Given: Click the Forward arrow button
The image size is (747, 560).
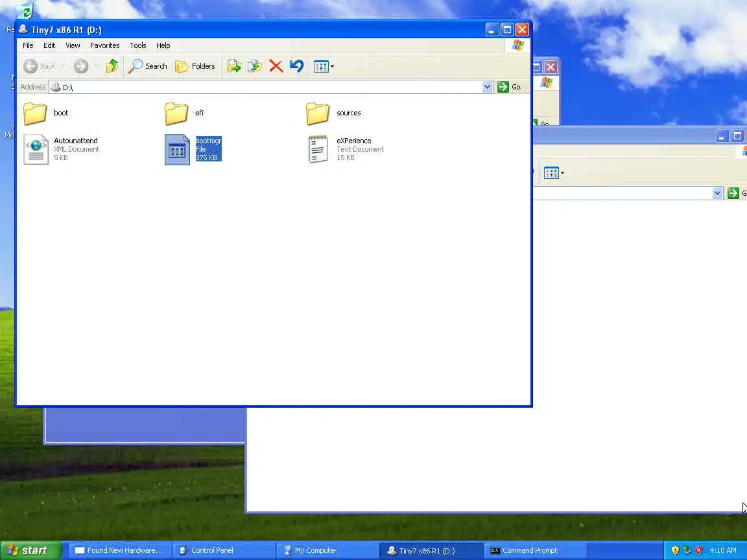Looking at the screenshot, I should [x=81, y=66].
